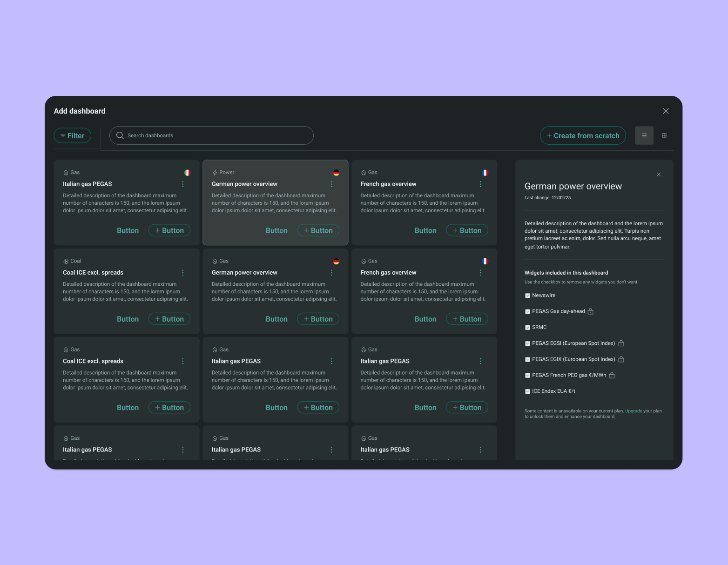
Task: Disable the ICE Endex EUA €/t checkbox
Action: (527, 391)
